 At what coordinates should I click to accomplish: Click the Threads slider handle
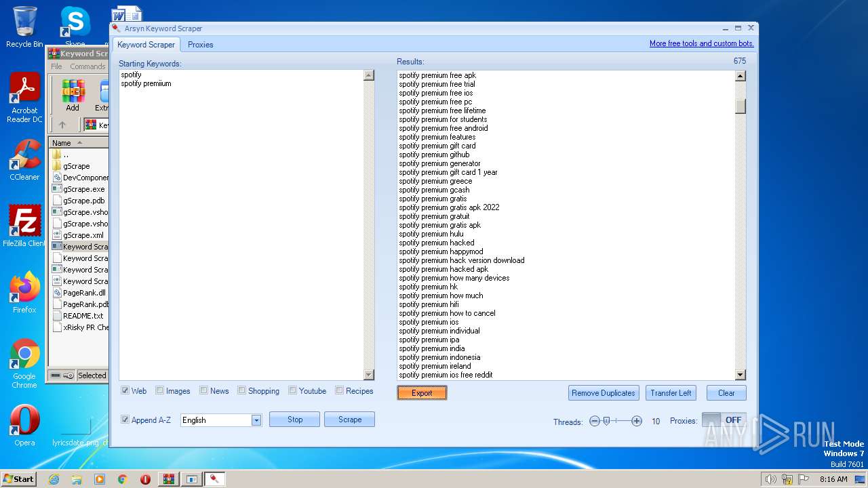click(606, 421)
